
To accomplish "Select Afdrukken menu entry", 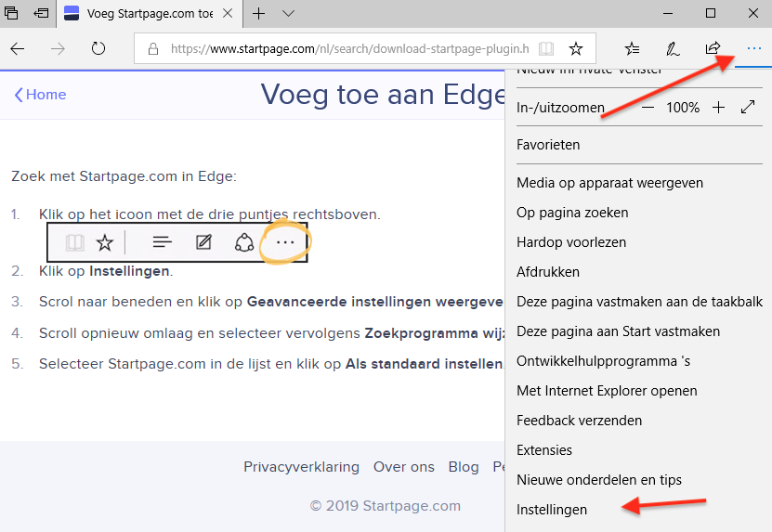I will [x=548, y=272].
